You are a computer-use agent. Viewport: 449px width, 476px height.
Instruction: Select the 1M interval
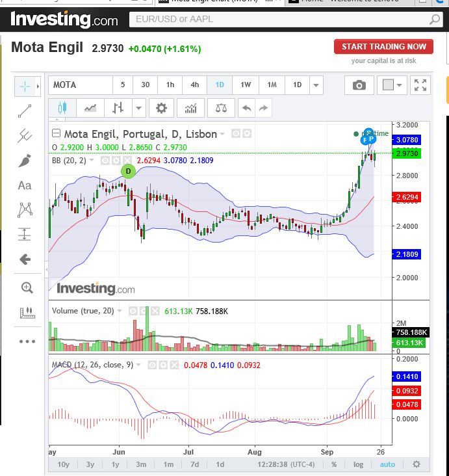272,85
